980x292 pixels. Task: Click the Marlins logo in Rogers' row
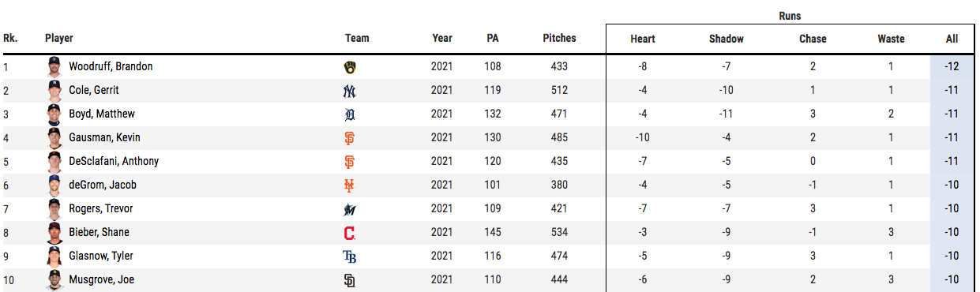[x=350, y=209]
